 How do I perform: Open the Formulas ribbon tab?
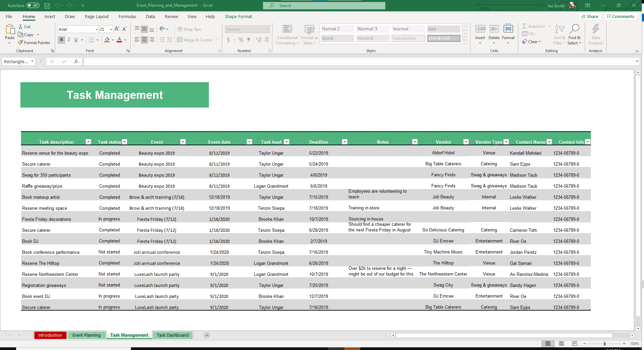pyautogui.click(x=127, y=16)
